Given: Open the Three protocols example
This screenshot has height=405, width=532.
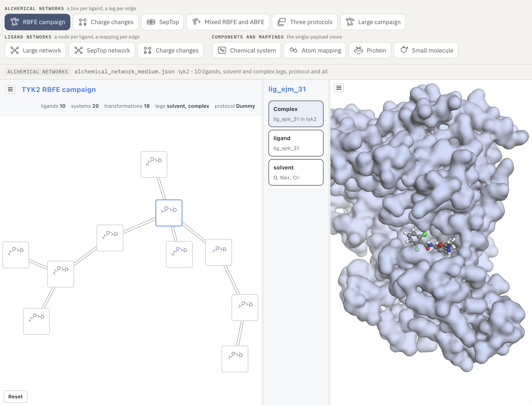Looking at the screenshot, I should [x=304, y=22].
